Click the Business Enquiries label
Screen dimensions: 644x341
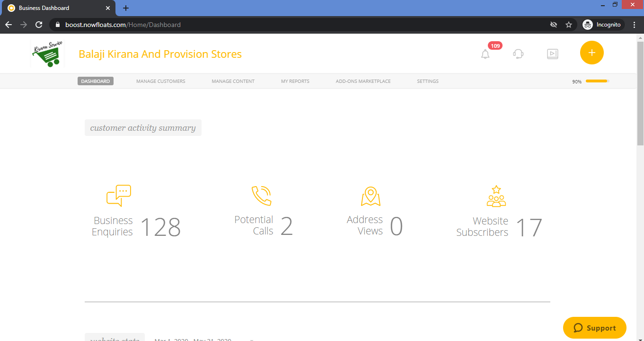pos(112,226)
